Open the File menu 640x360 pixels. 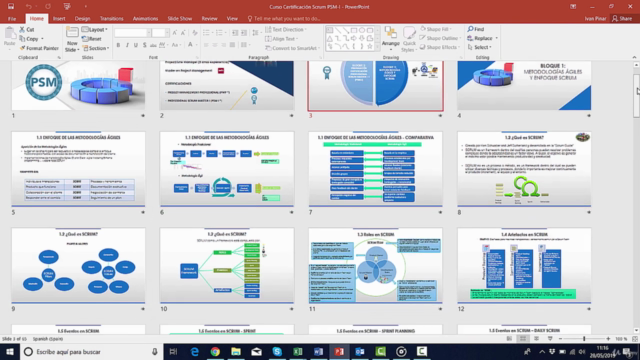12,19
